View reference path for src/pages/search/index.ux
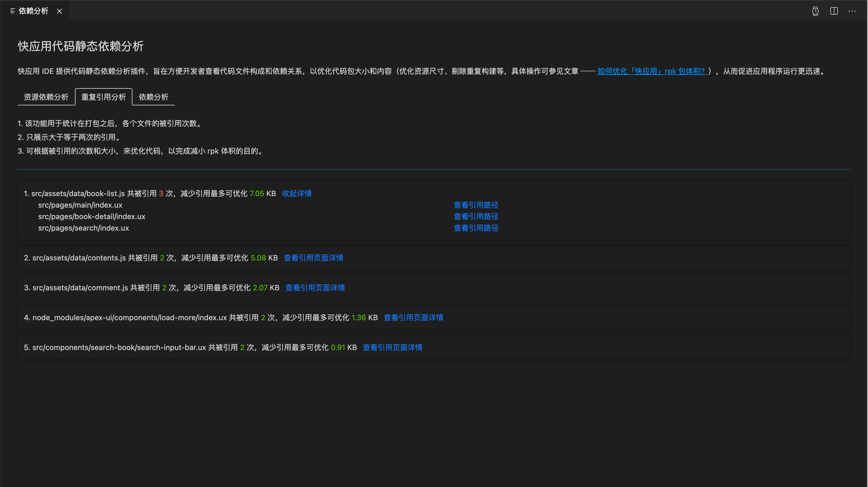The height and width of the screenshot is (487, 868). coord(476,228)
